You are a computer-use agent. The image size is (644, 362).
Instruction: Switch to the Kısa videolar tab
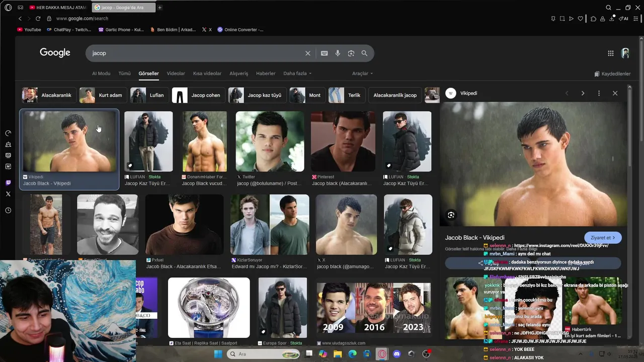pyautogui.click(x=207, y=73)
